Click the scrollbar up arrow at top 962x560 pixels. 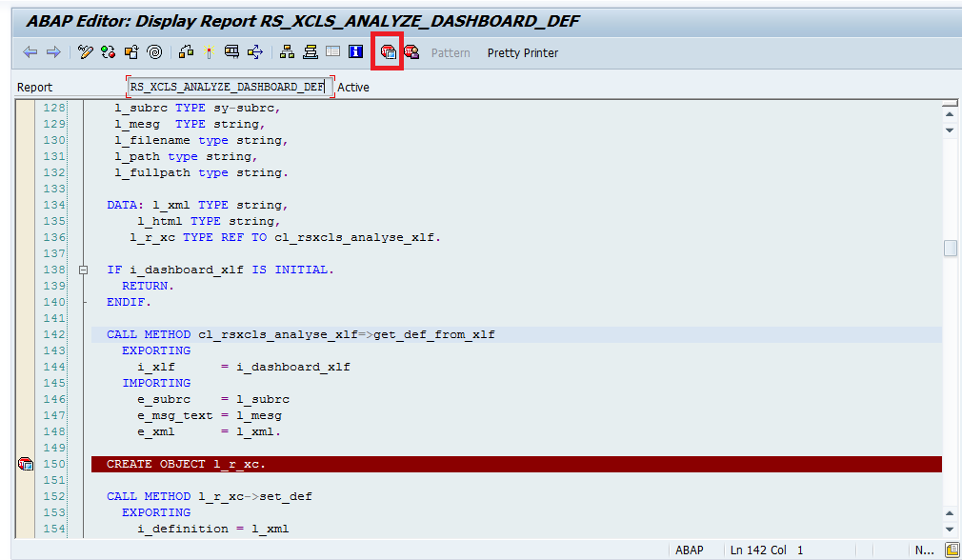pos(950,114)
